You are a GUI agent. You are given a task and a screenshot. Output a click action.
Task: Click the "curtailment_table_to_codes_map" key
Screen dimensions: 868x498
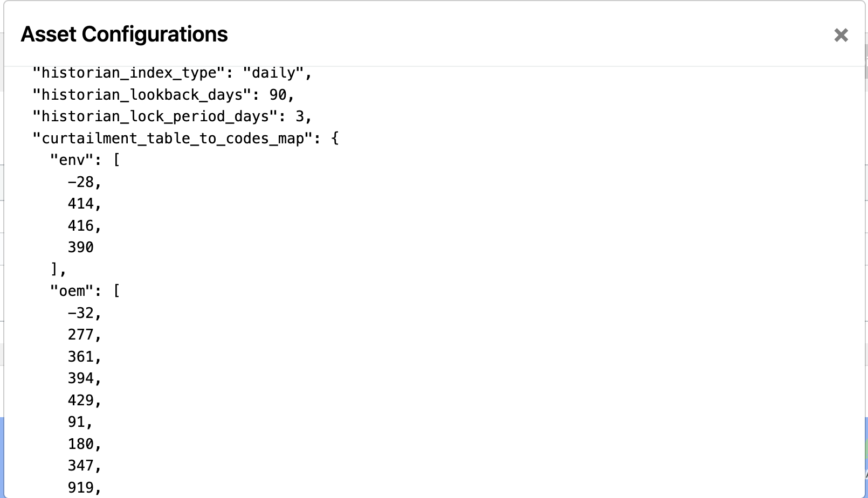coord(173,139)
